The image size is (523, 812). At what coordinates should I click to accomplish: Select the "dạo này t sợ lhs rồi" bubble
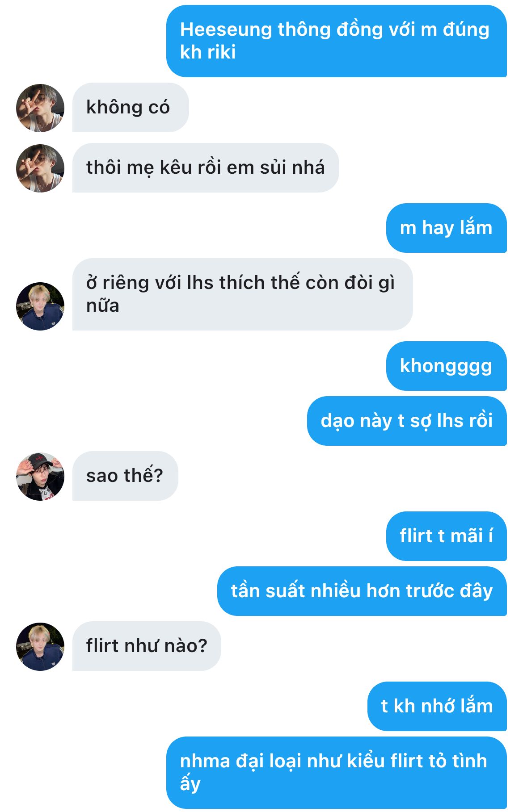point(406,421)
